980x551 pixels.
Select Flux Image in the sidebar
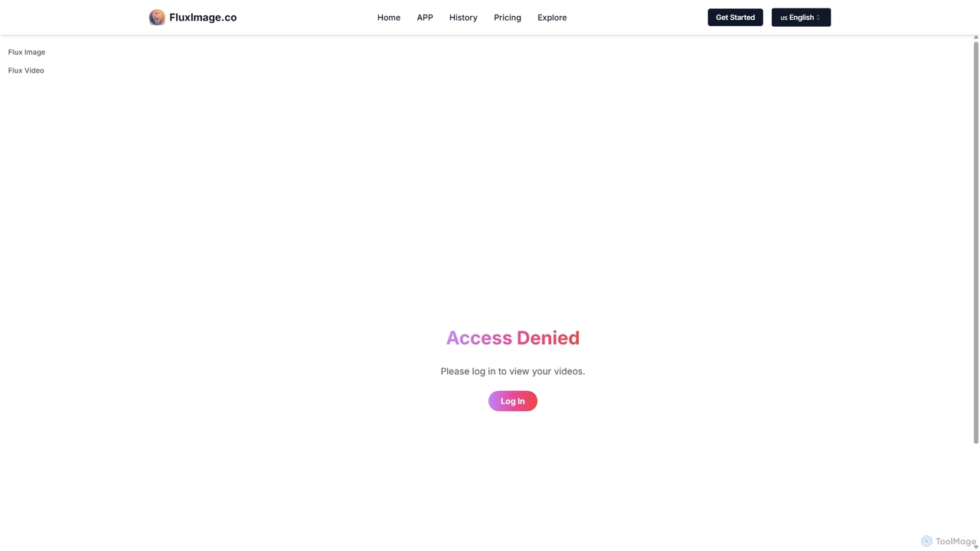(27, 52)
